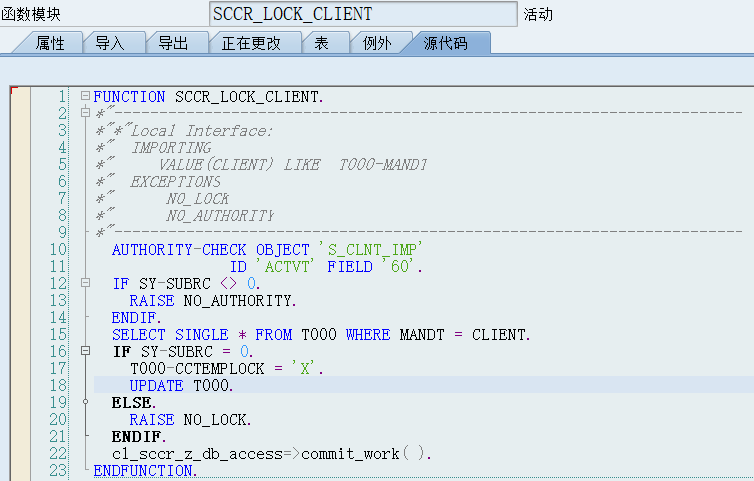754x481 pixels.
Task: Click the ENDFUNCTION keyword
Action: [x=145, y=470]
